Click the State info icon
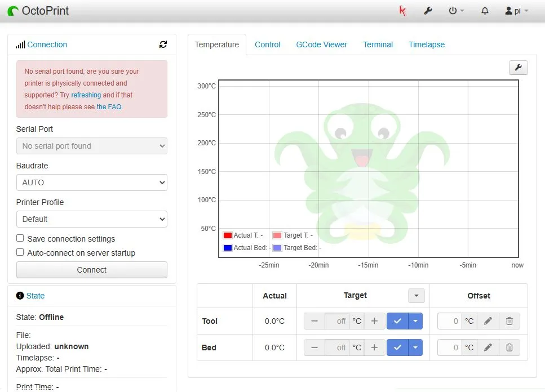The image size is (545, 392). pos(20,296)
